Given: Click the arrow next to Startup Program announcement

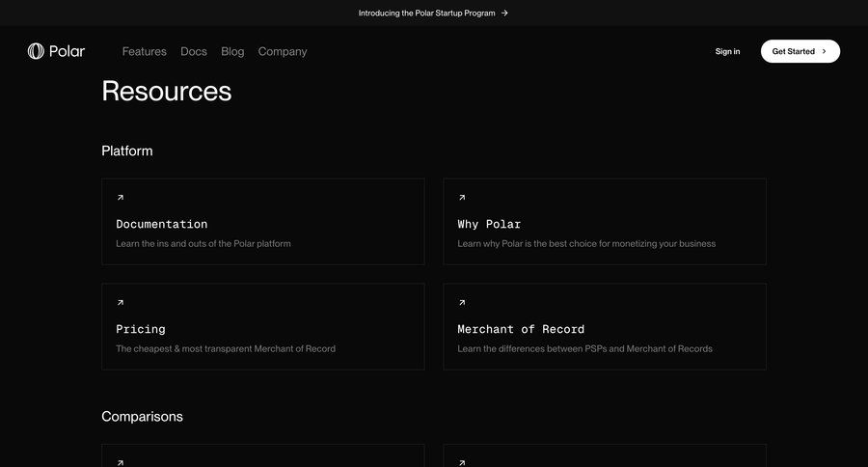Looking at the screenshot, I should tap(504, 13).
